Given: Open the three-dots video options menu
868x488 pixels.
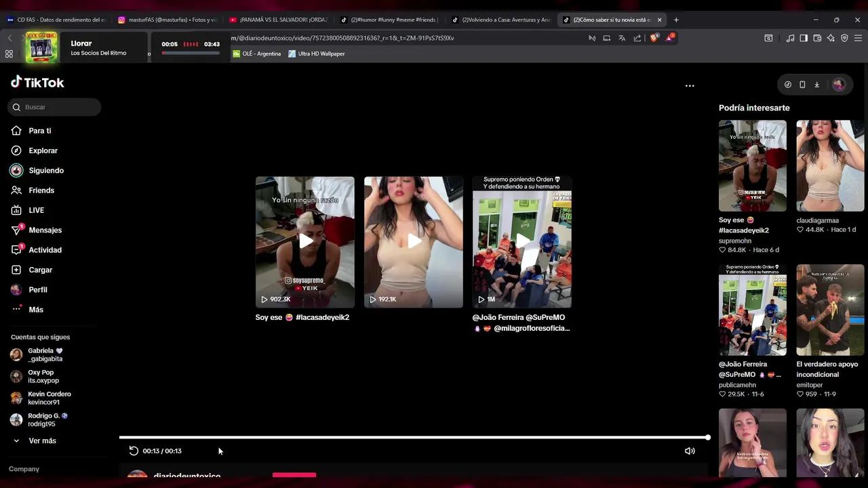Looking at the screenshot, I should pyautogui.click(x=690, y=85).
